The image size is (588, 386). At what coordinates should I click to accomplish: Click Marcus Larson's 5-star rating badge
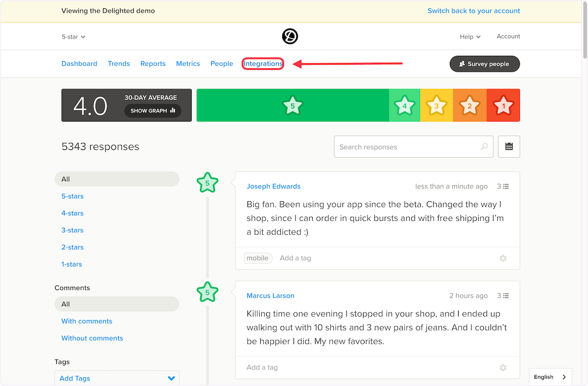point(207,292)
